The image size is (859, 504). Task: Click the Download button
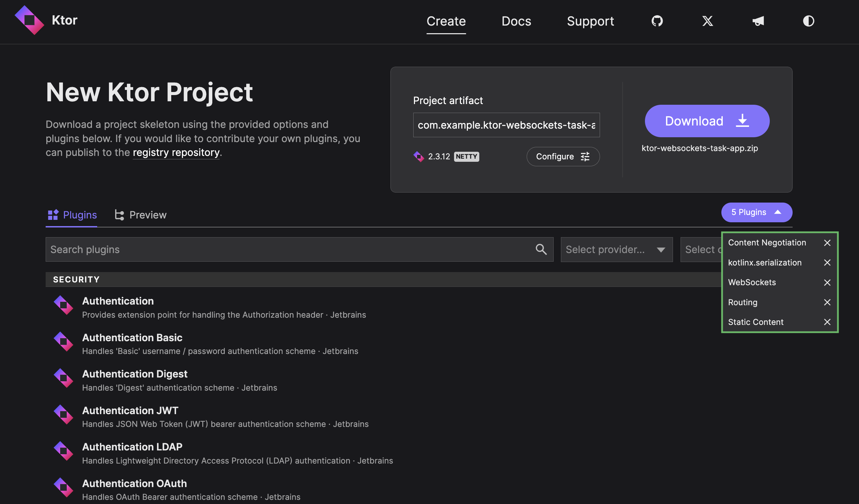pos(694,121)
